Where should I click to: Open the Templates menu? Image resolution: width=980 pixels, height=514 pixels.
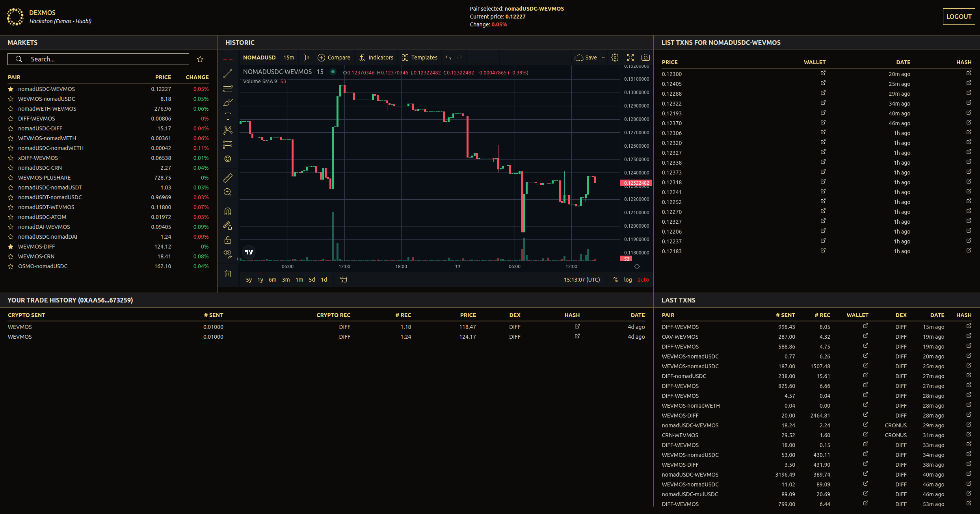pyautogui.click(x=419, y=58)
